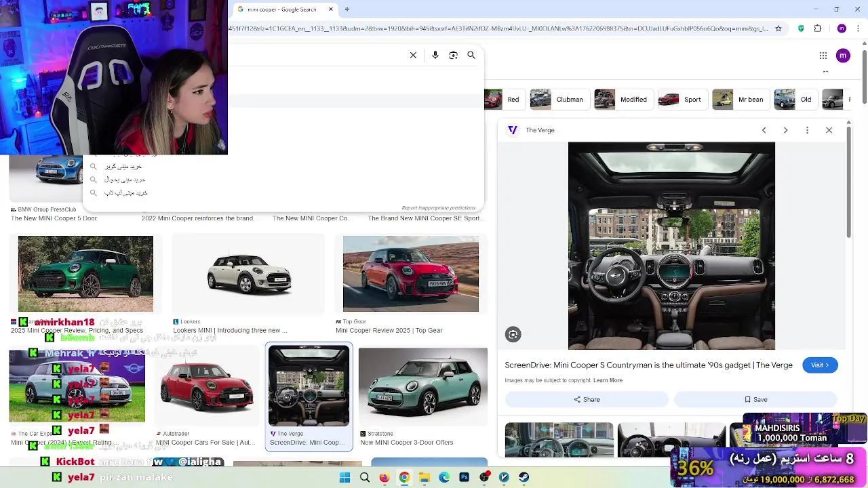This screenshot has height=488, width=868.
Task: Open Microsoft Edge from the taskbar
Action: pos(444,477)
